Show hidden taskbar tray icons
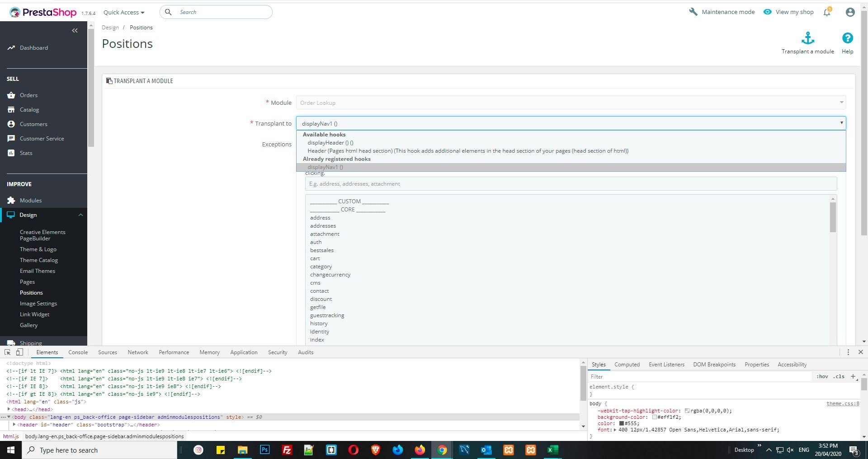The image size is (868, 459). click(x=769, y=450)
